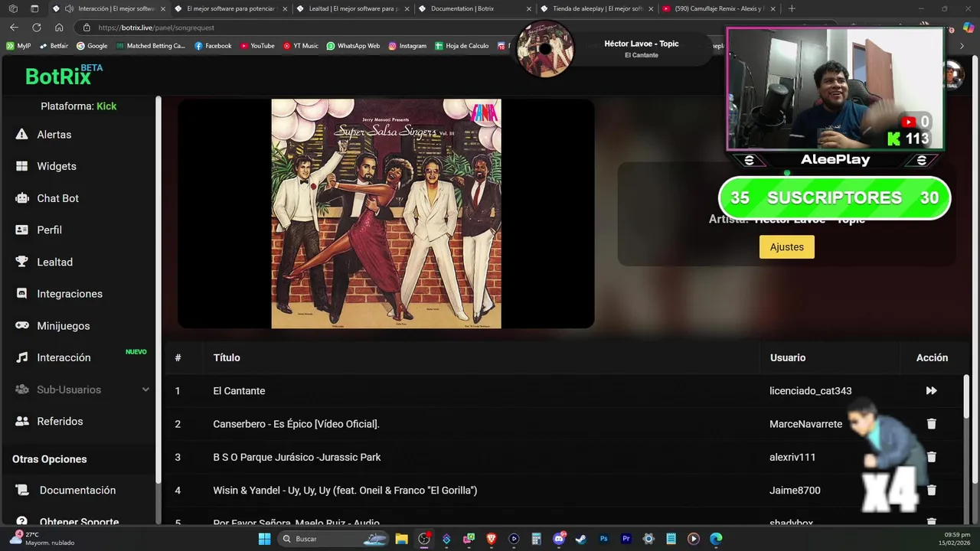980x551 pixels.
Task: Click the sidebar scrollbar
Action: [158, 289]
